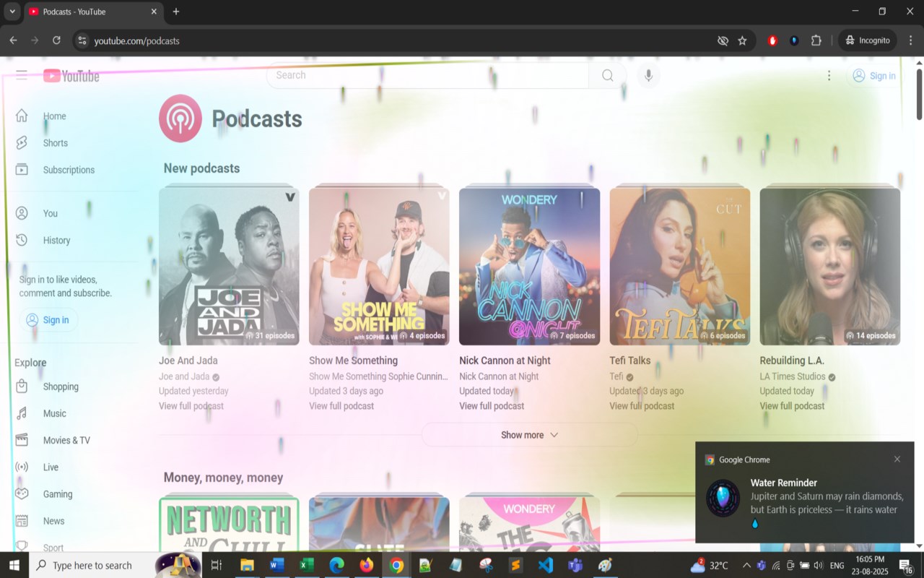Launch Excel from the taskbar
This screenshot has height=578, width=924.
306,565
